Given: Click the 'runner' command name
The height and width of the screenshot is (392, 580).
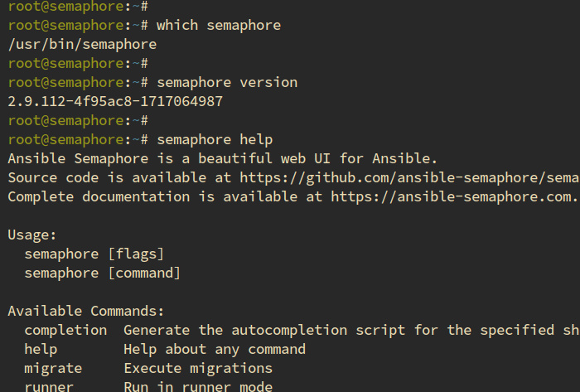Looking at the screenshot, I should 49,386.
